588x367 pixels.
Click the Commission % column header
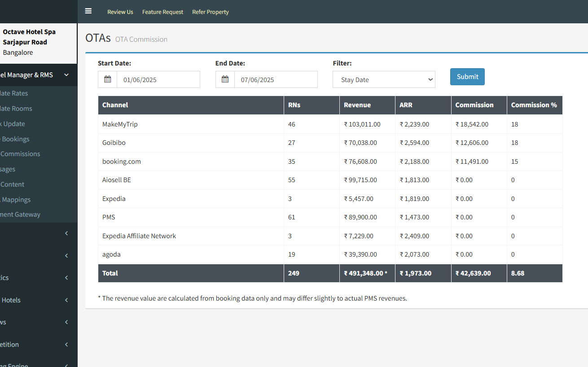coord(534,105)
